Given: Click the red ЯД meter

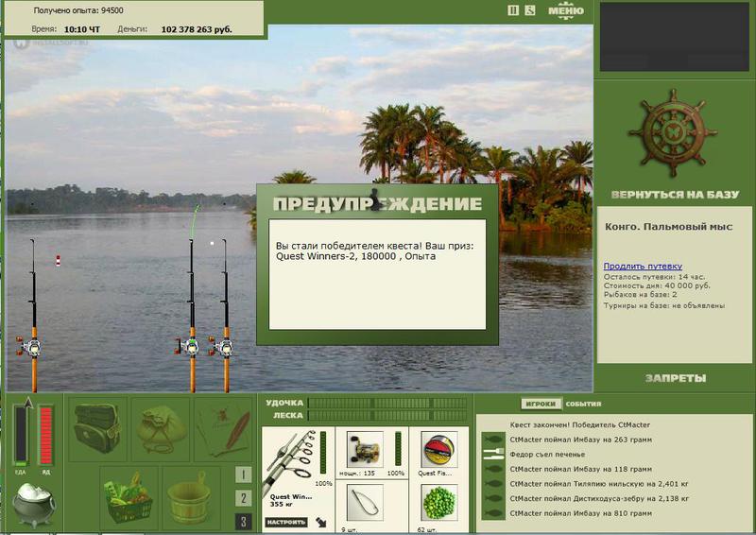Looking at the screenshot, I should [45, 434].
